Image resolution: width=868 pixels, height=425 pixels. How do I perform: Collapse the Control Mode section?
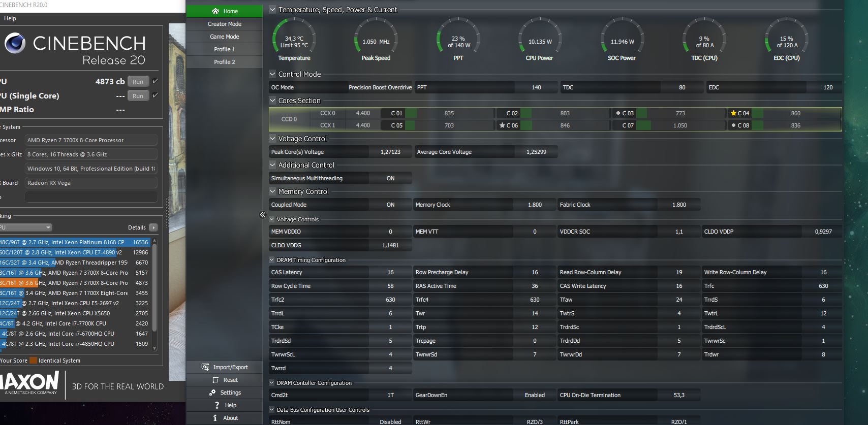click(272, 74)
